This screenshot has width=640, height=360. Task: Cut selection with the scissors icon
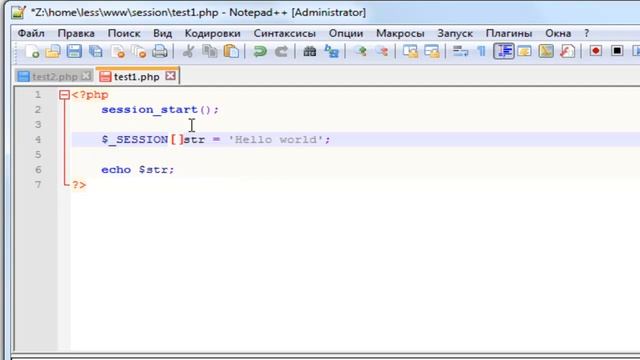click(188, 51)
